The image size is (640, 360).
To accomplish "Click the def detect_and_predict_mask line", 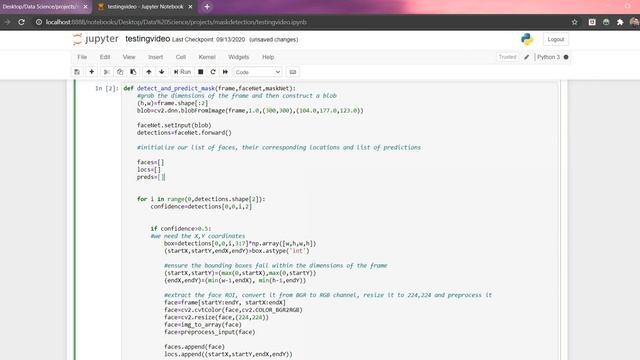I will point(210,88).
